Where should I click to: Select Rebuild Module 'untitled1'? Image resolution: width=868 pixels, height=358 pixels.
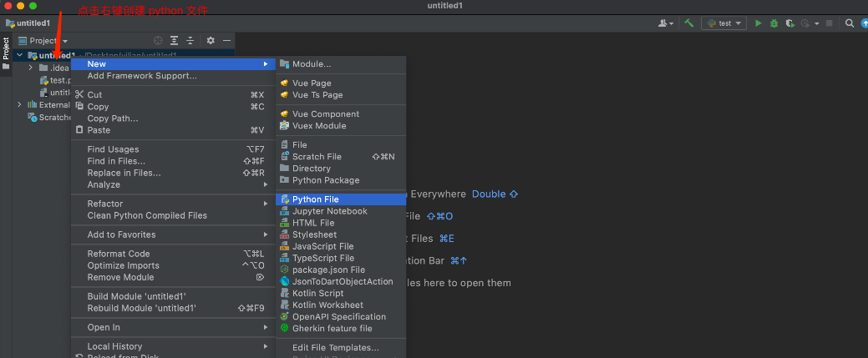(x=174, y=308)
